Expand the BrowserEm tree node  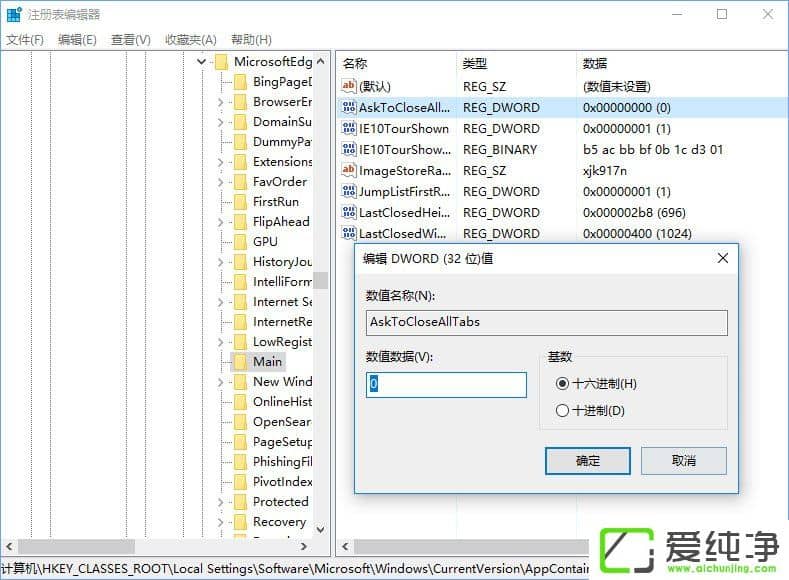pos(220,102)
